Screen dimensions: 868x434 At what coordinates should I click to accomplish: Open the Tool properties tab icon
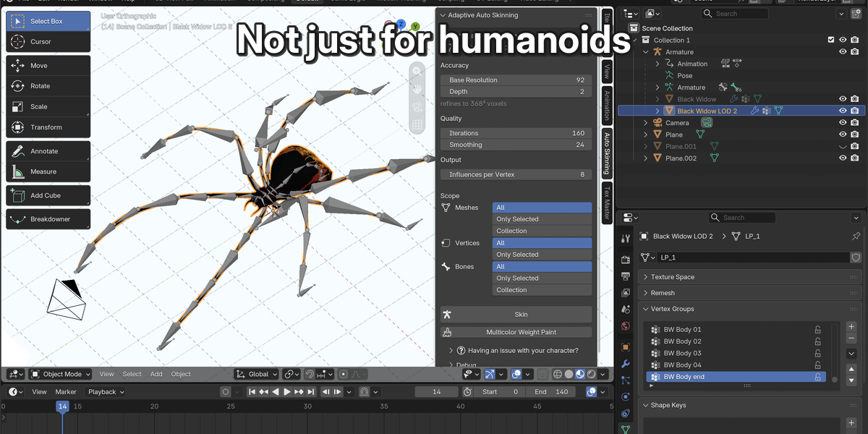[626, 239]
